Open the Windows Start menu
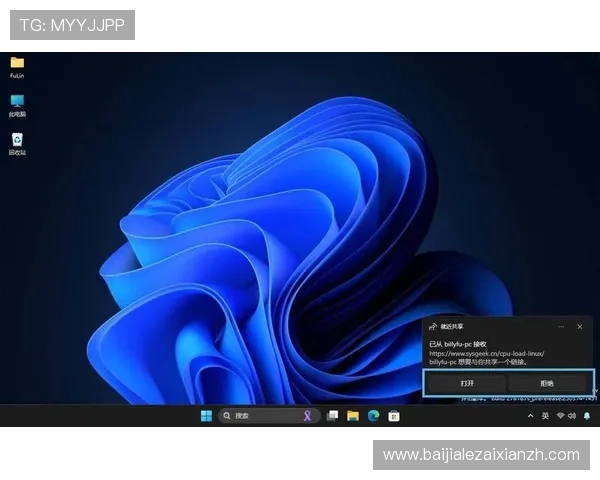Screen dimensions: 600x480 click(206, 416)
